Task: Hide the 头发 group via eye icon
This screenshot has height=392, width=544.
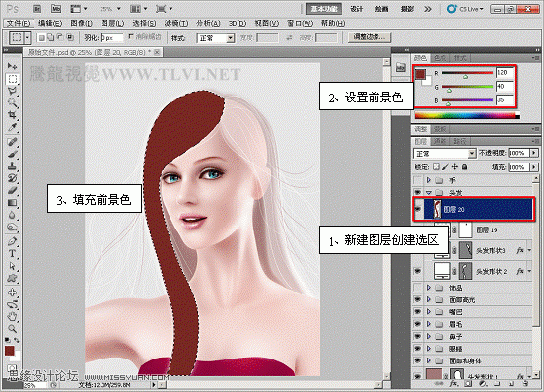Action: 418,192
